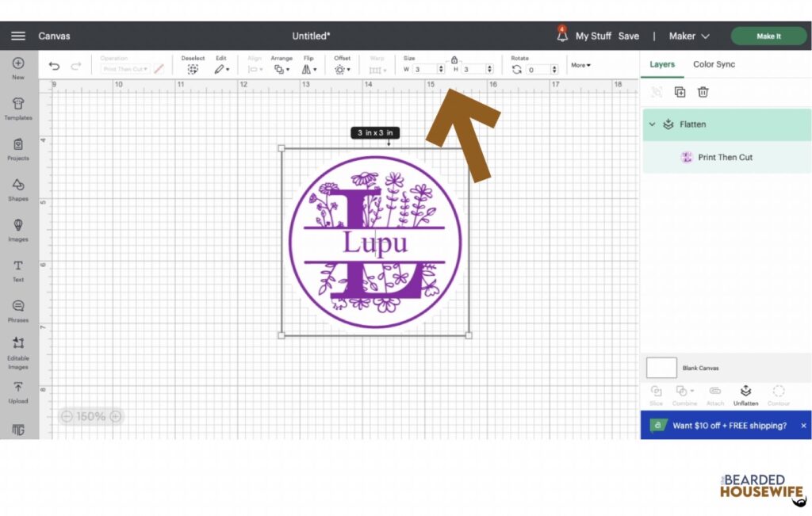
Task: Duplicate the layer using the duplicate icon
Action: point(680,92)
